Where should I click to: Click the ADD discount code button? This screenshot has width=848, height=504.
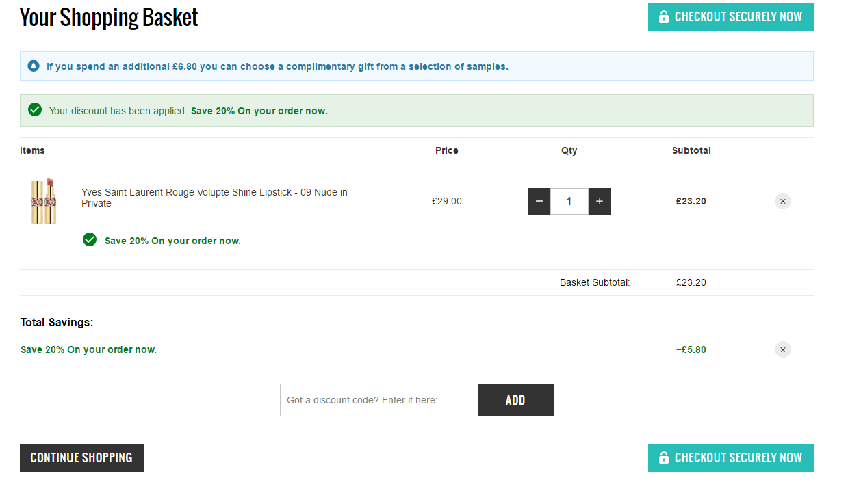tap(516, 400)
